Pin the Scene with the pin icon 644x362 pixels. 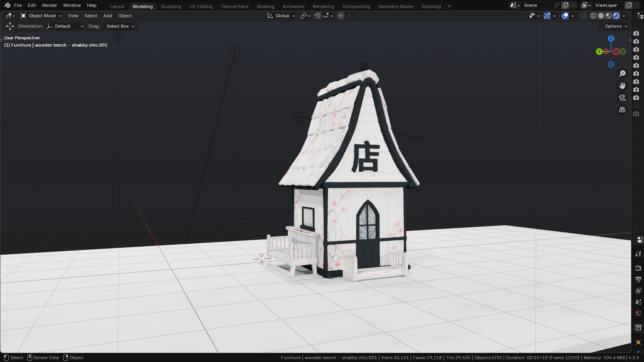[x=557, y=5]
